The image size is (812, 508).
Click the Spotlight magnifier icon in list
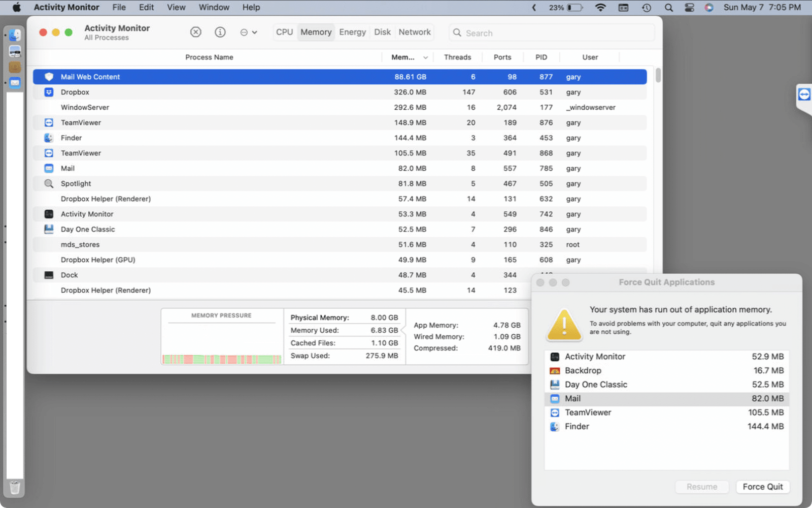coord(49,183)
